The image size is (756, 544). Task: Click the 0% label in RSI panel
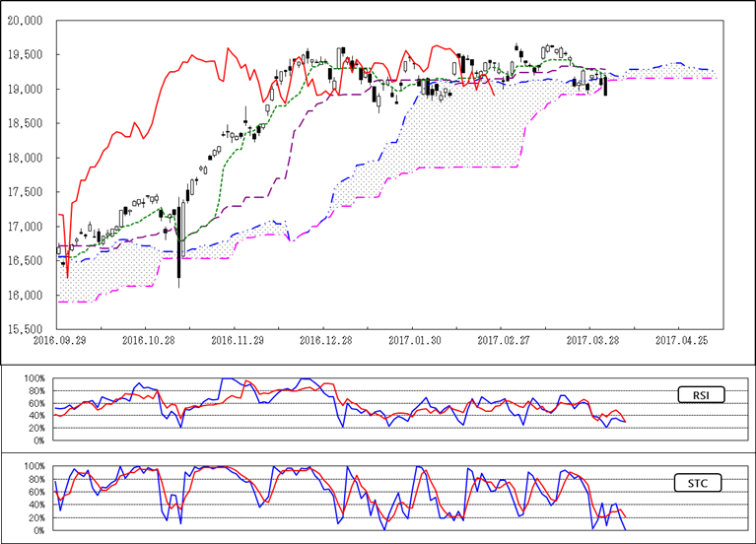(37, 441)
